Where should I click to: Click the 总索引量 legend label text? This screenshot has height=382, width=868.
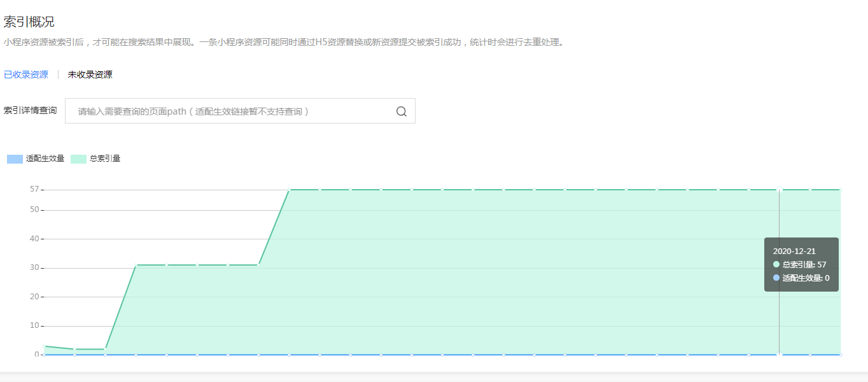[105, 159]
